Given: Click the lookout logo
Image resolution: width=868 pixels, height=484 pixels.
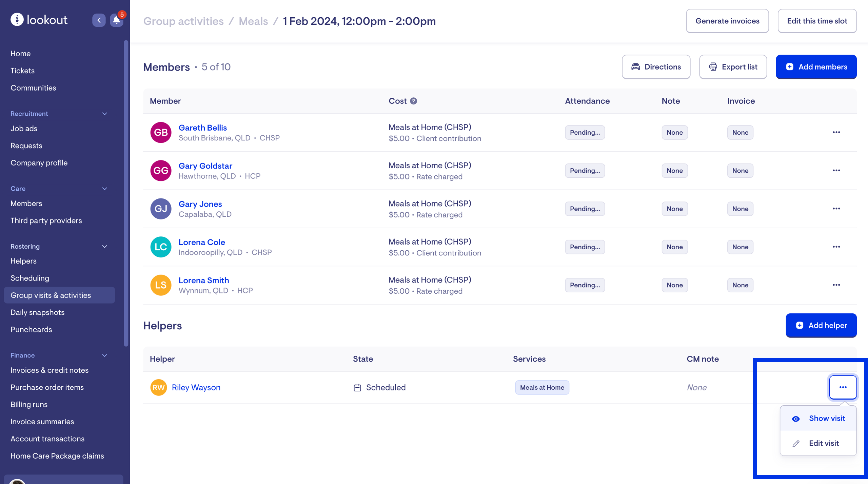Looking at the screenshot, I should tap(39, 20).
